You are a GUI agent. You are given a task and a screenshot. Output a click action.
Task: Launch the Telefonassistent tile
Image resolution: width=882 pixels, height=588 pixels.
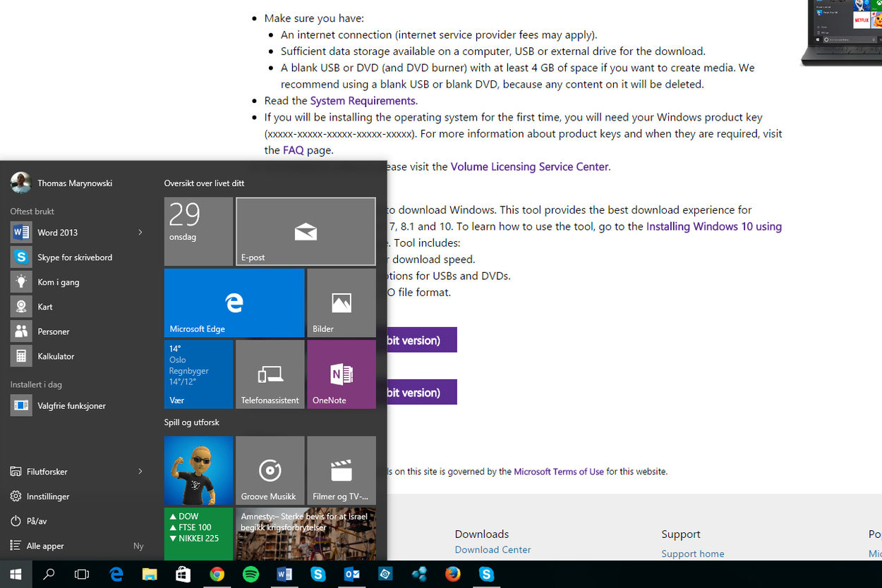pyautogui.click(x=270, y=374)
